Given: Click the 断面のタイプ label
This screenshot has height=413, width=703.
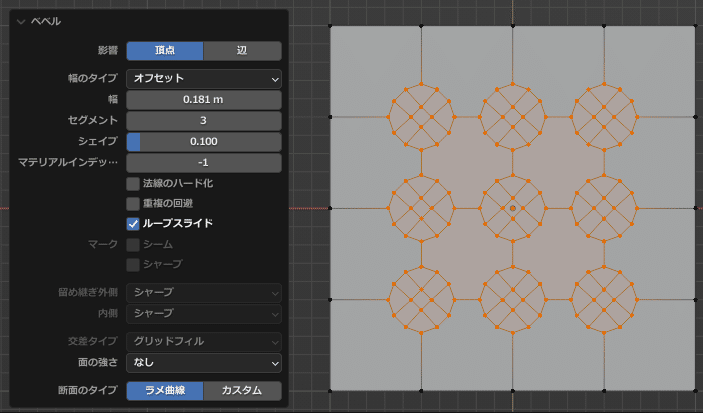Looking at the screenshot, I should 88,391.
